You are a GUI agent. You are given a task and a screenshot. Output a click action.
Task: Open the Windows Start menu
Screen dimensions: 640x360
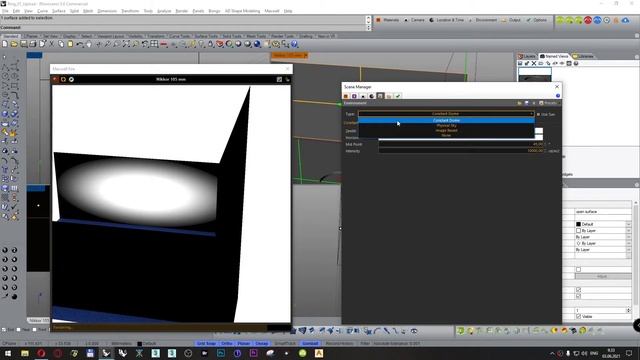point(8,353)
